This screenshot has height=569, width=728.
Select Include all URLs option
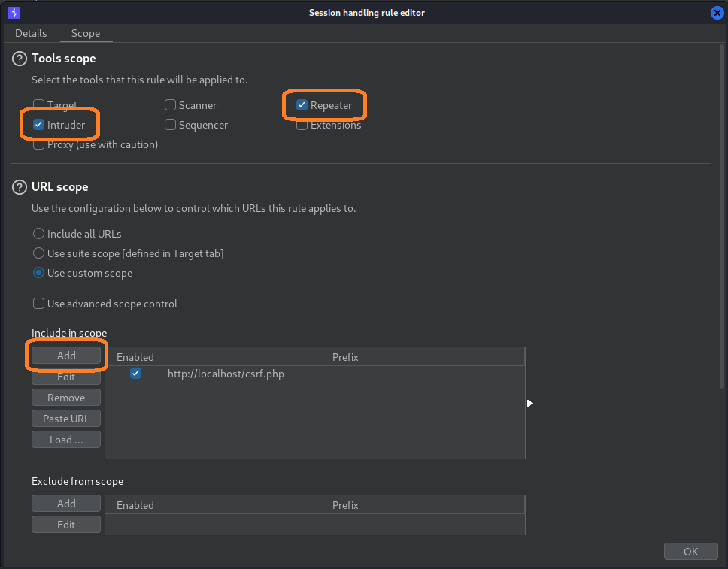38,233
